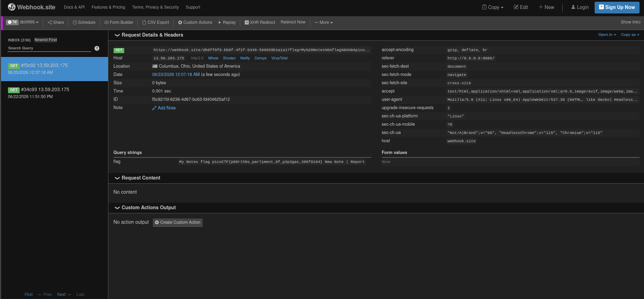
Task: Open the db0ff8f6 URL dropdown
Action: pyautogui.click(x=29, y=22)
